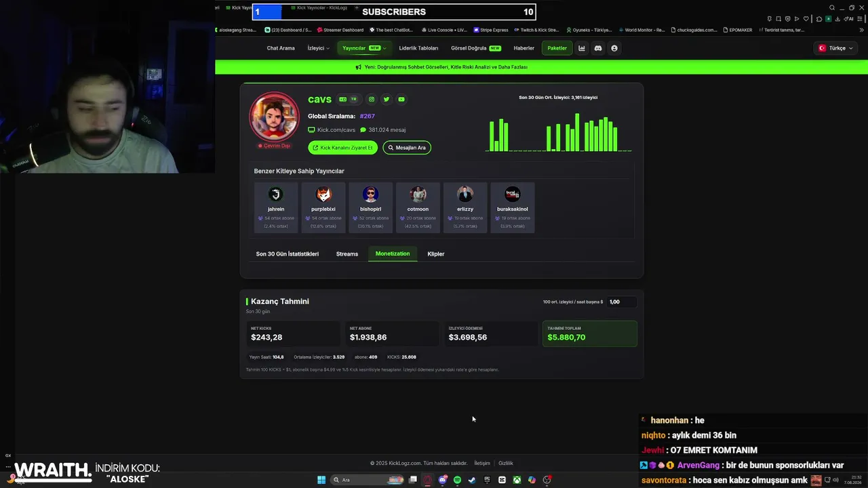Open Windows Start menu
Viewport: 868px width, 488px height.
click(321, 480)
